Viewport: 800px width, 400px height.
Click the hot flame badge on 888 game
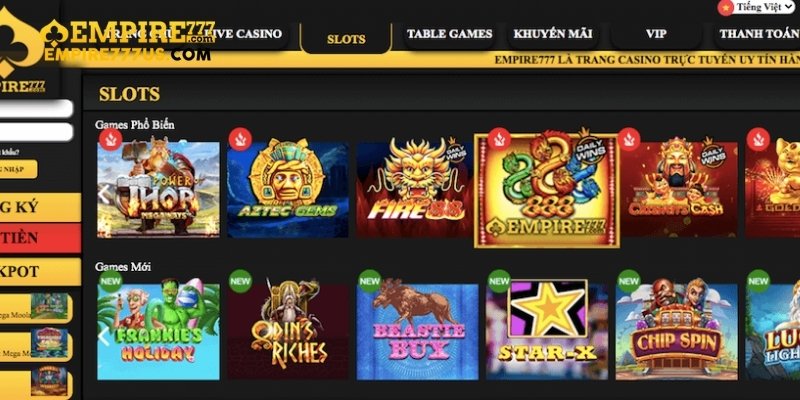pos(498,139)
